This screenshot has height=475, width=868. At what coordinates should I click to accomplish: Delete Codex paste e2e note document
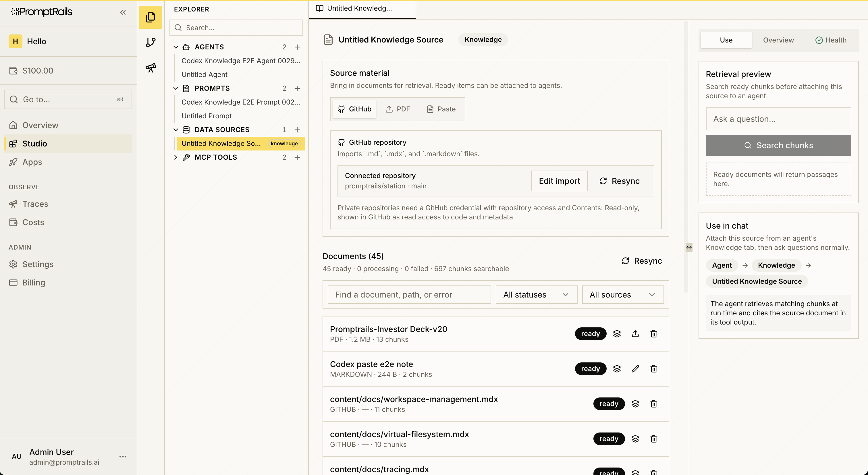[654, 368]
